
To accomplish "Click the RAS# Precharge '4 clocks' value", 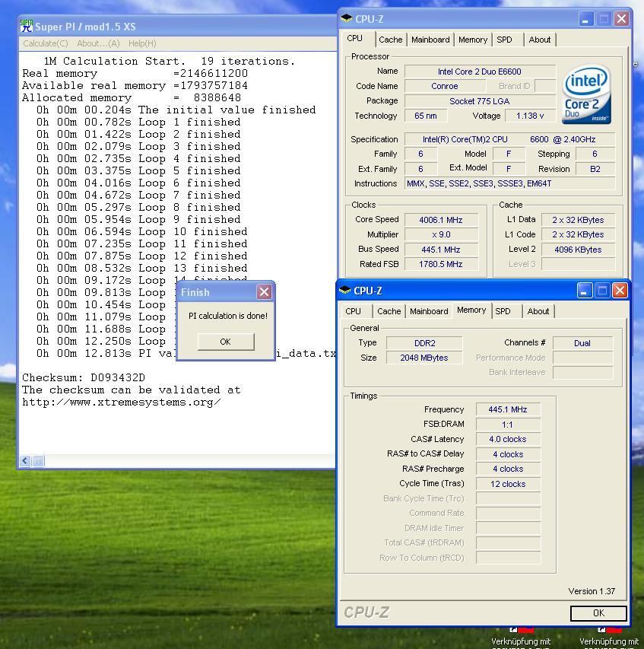I will pos(508,469).
